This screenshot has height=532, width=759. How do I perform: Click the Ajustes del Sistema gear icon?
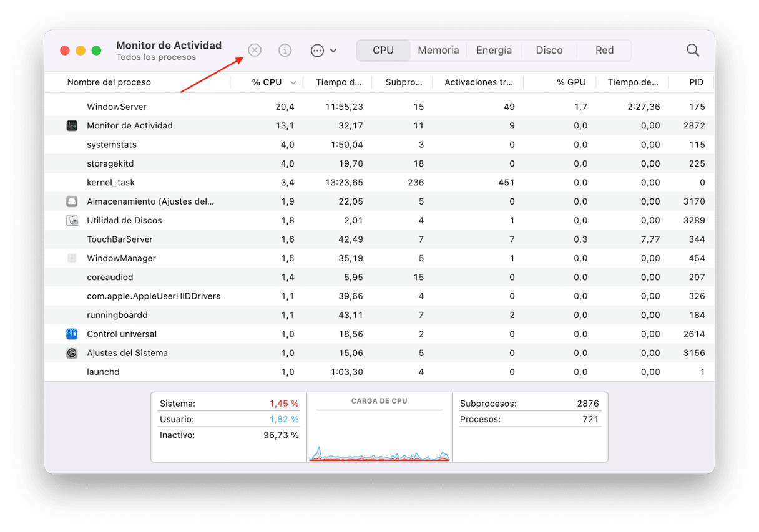[x=72, y=353]
